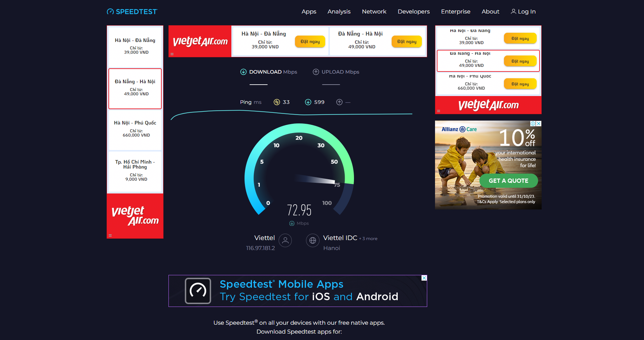Click the vietjetair.com logo in top banner
The height and width of the screenshot is (340, 644).
click(200, 41)
